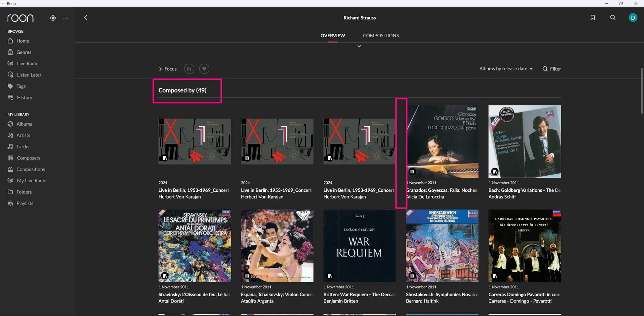Viewport: 644px width, 316px height.
Task: Expand the chevron below Overview tab
Action: [359, 46]
